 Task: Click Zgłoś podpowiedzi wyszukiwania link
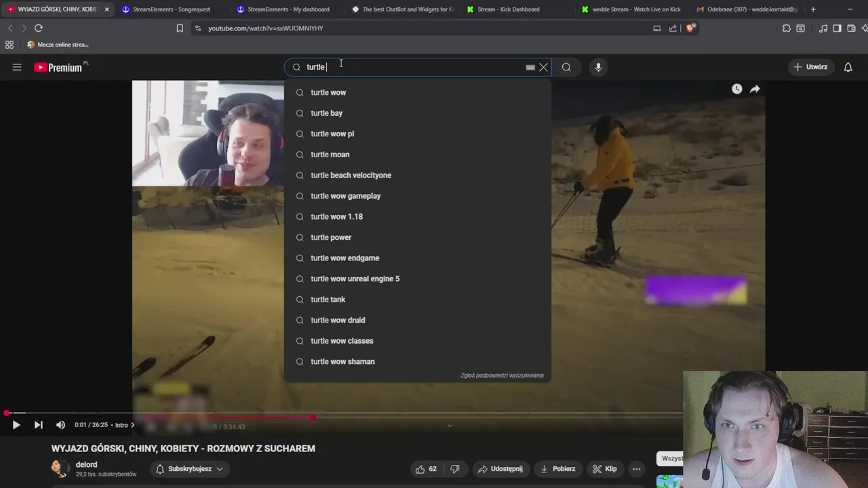point(502,375)
